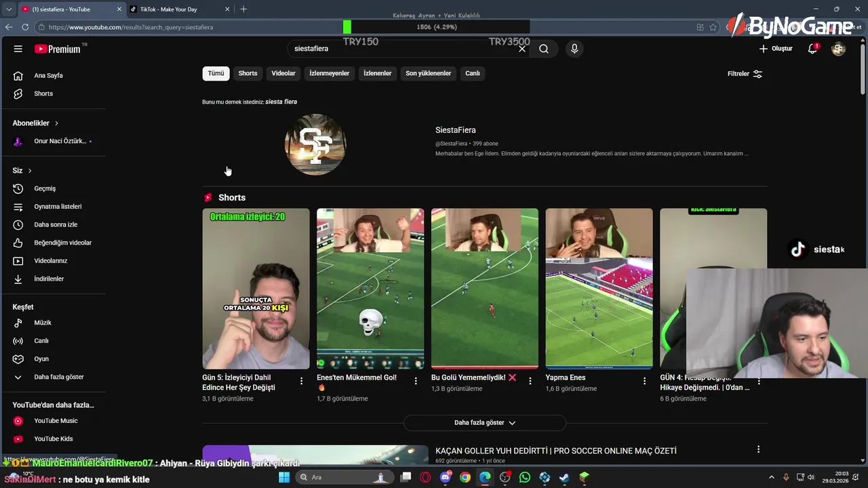Open Müzik under Keşfet
Image resolution: width=868 pixels, height=488 pixels.
(x=54, y=323)
